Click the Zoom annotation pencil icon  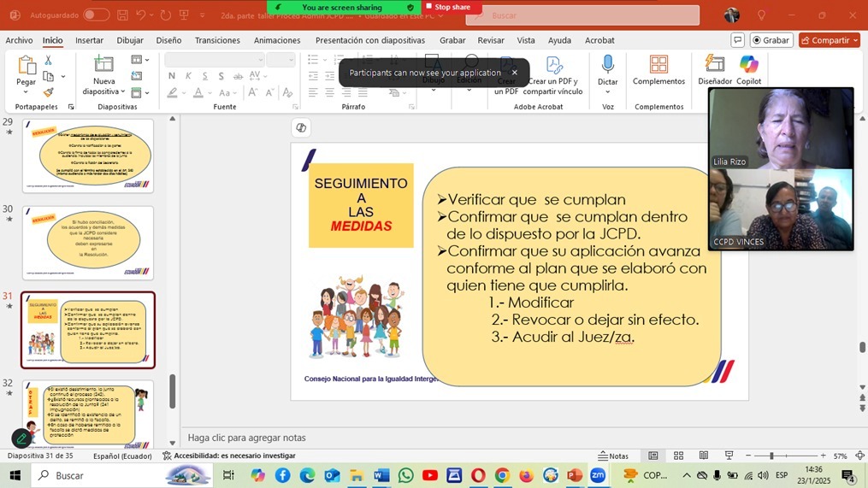coord(21,438)
